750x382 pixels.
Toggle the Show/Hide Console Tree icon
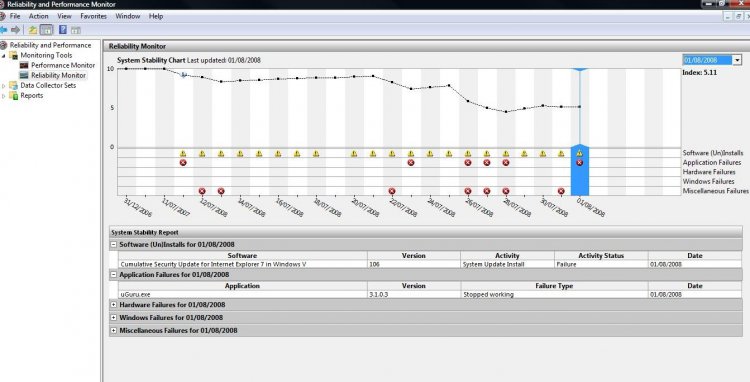[x=46, y=30]
